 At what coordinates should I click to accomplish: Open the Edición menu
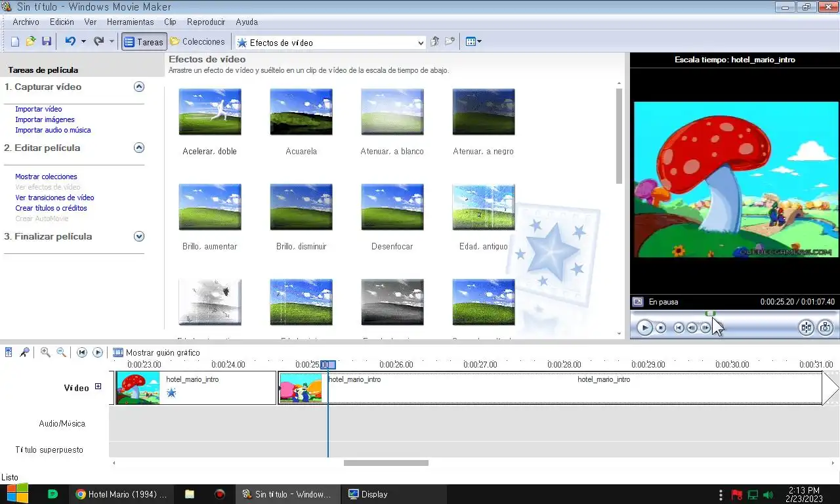point(62,22)
